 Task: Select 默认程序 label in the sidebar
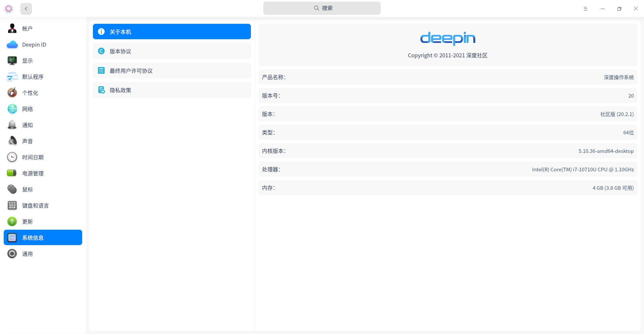[33, 77]
